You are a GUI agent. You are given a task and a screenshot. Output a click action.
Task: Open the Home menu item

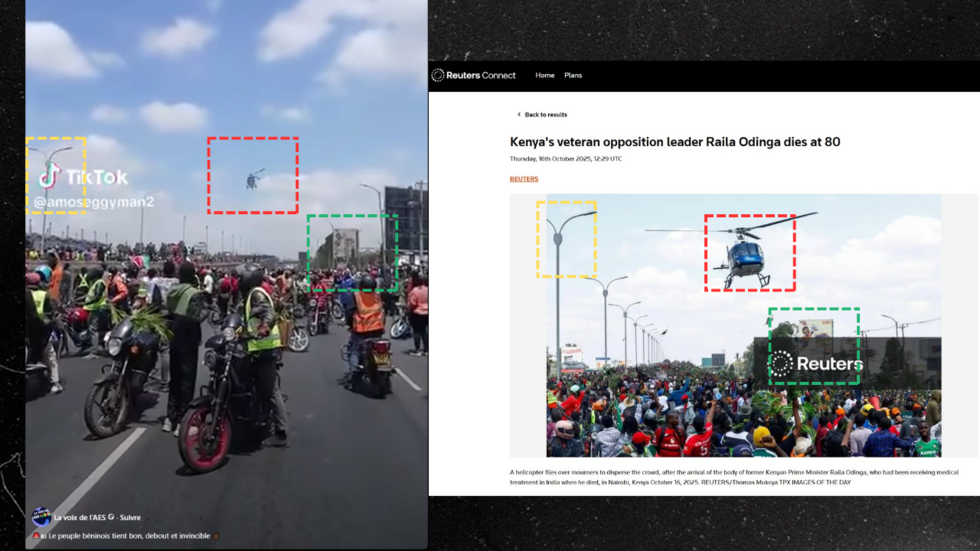click(x=544, y=76)
